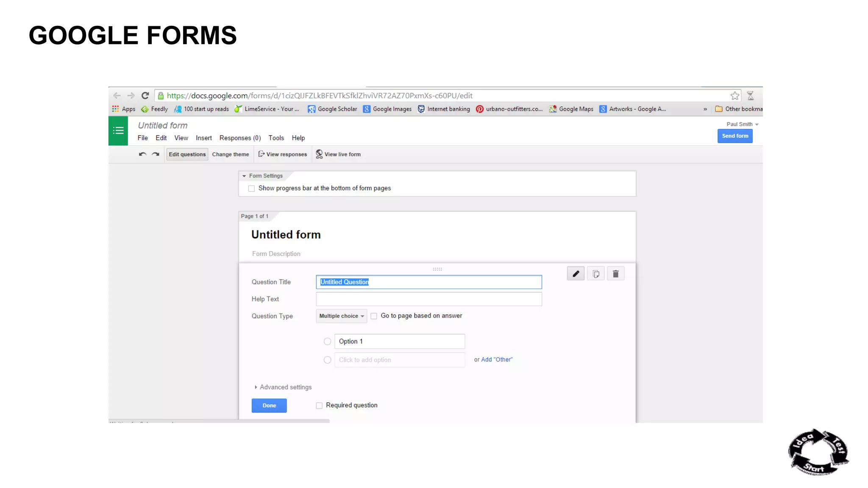Select the Option 1 radio button
The image size is (868, 488).
[x=327, y=341]
